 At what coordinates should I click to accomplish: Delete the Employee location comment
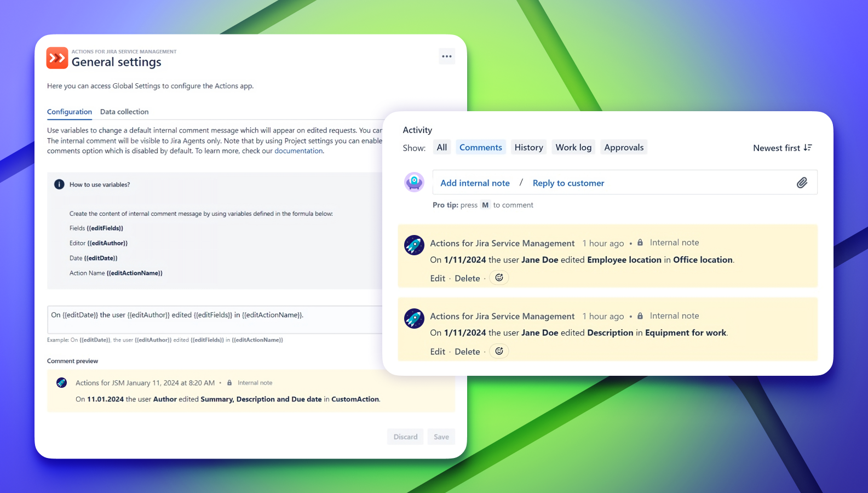pos(467,278)
